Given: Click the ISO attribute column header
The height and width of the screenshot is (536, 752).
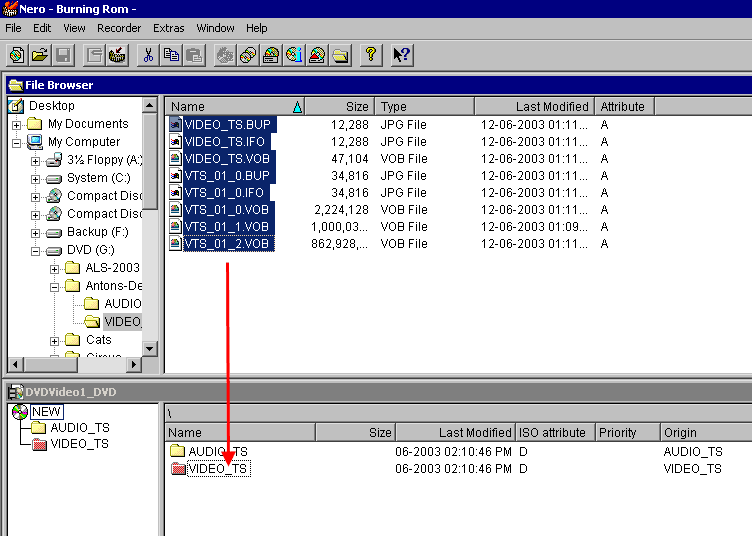Looking at the screenshot, I should 555,432.
